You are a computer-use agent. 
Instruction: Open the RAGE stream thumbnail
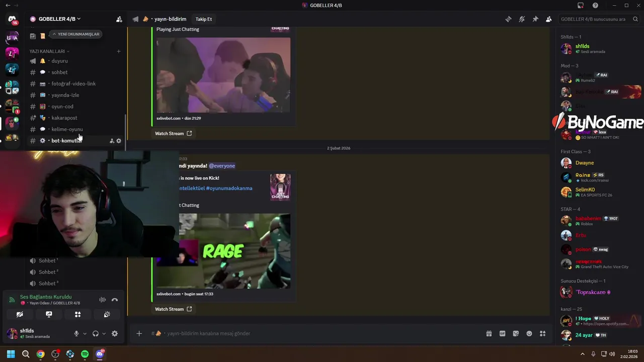click(234, 251)
